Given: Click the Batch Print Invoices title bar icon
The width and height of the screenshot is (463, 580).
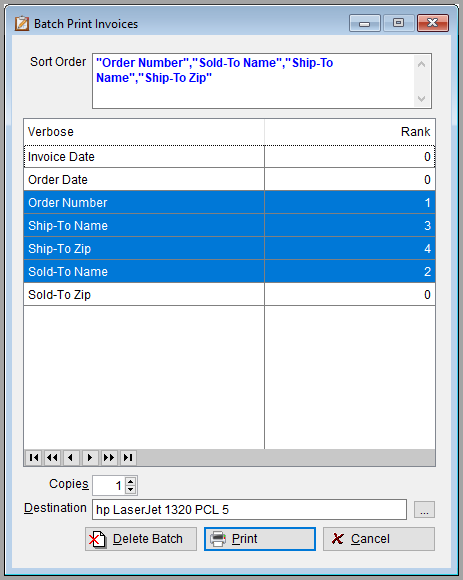Looking at the screenshot, I should pyautogui.click(x=22, y=23).
